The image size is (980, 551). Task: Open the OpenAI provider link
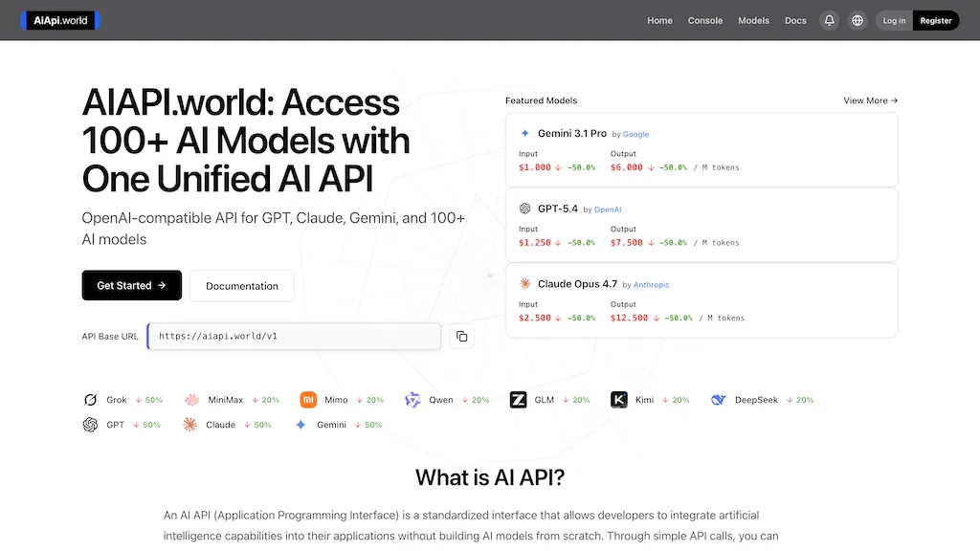tap(608, 209)
